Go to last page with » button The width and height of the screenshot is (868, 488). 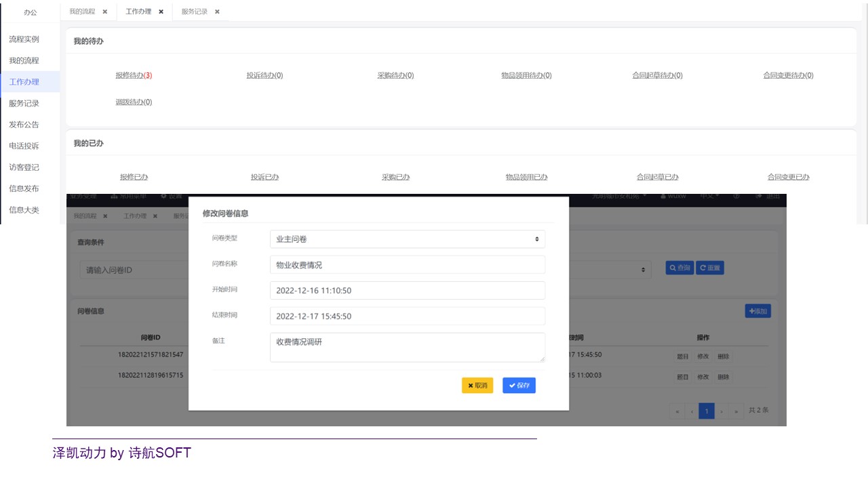coord(736,411)
